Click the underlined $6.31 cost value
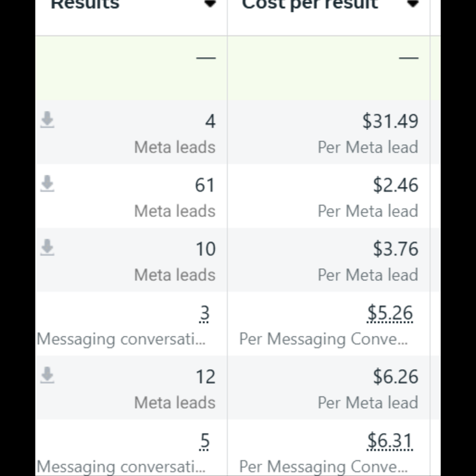 tap(390, 441)
